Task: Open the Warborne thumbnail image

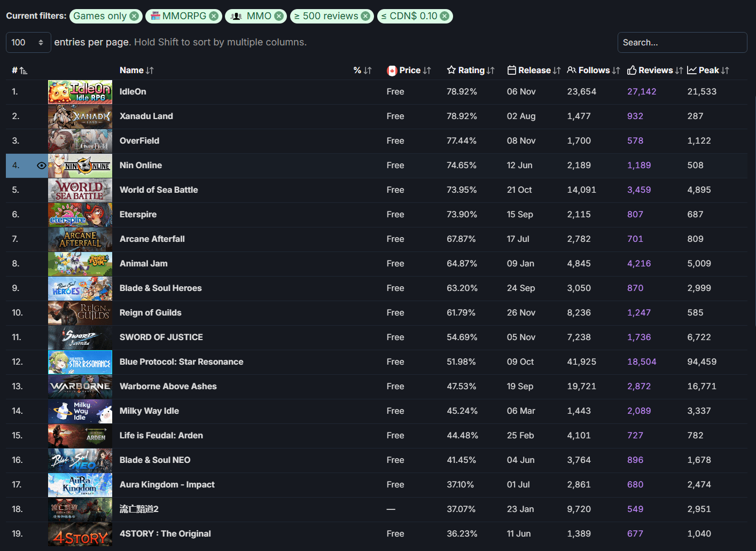Action: pyautogui.click(x=80, y=387)
